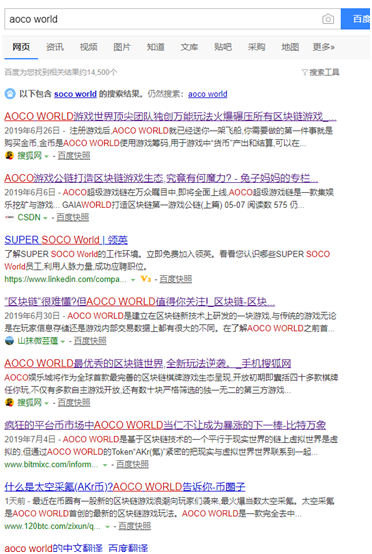This screenshot has height=554, width=372.
Task: Open the search tools filter icon
Action: point(305,73)
